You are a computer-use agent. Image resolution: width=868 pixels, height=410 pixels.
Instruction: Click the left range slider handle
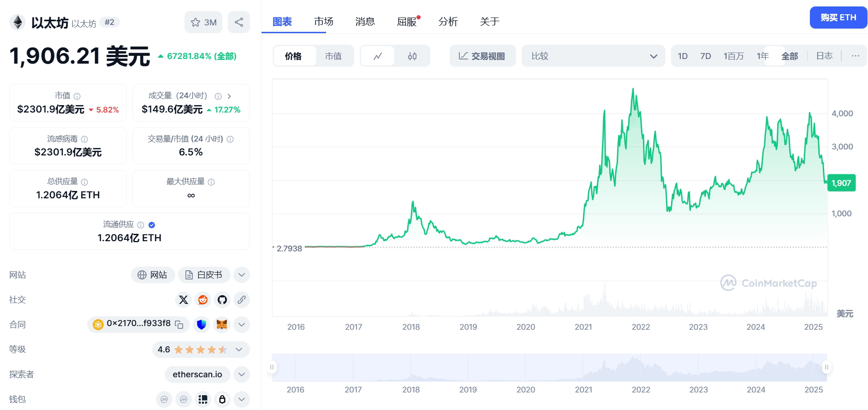click(x=272, y=367)
